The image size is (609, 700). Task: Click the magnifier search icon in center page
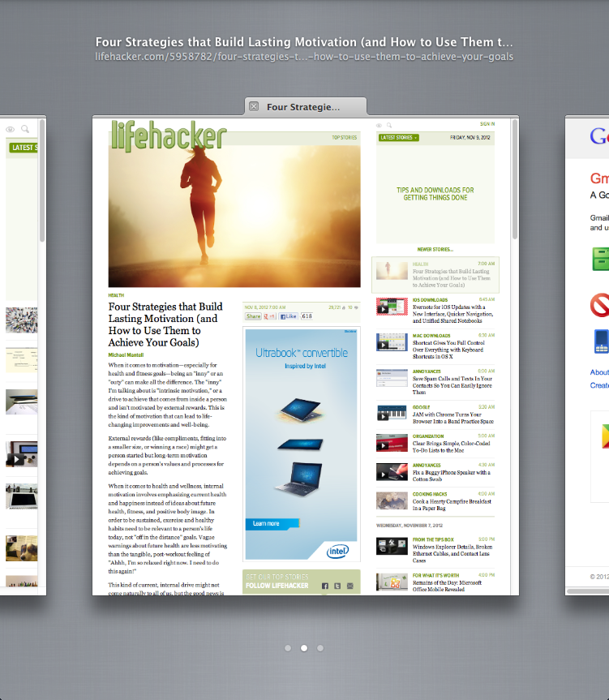pyautogui.click(x=389, y=126)
